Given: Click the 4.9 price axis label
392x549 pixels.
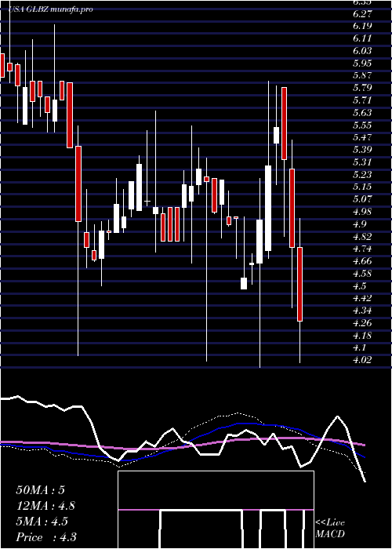Looking at the screenshot, I should tap(359, 224).
